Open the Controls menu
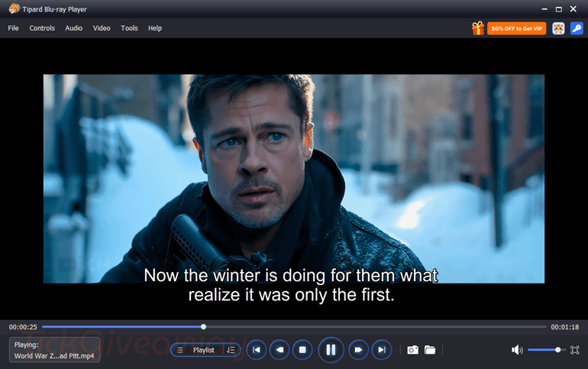 tap(42, 28)
